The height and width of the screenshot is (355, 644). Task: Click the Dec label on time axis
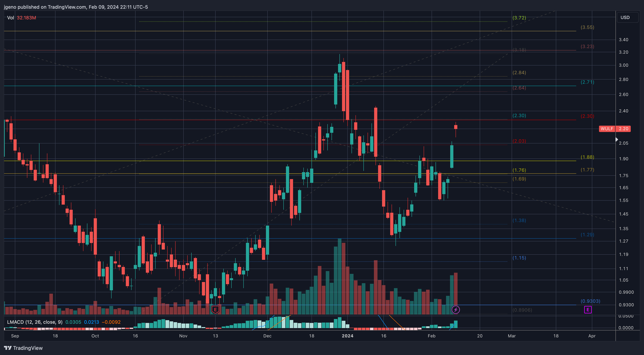[268, 336]
